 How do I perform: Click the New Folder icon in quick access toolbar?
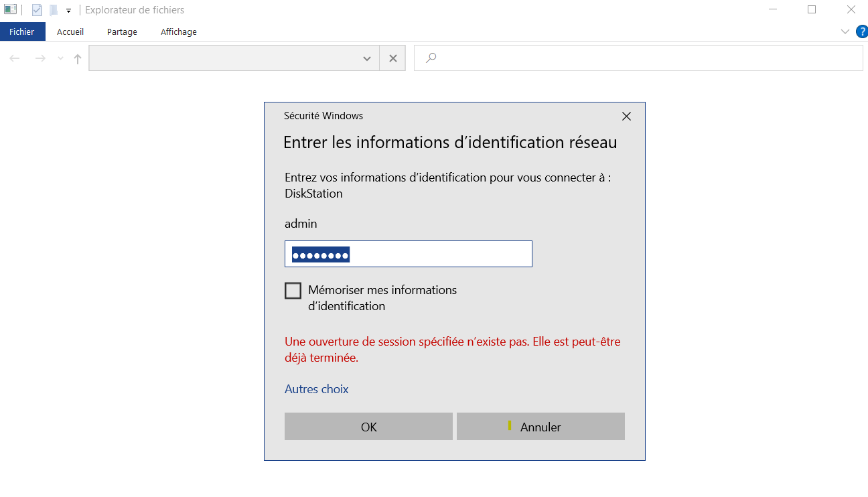tap(54, 10)
